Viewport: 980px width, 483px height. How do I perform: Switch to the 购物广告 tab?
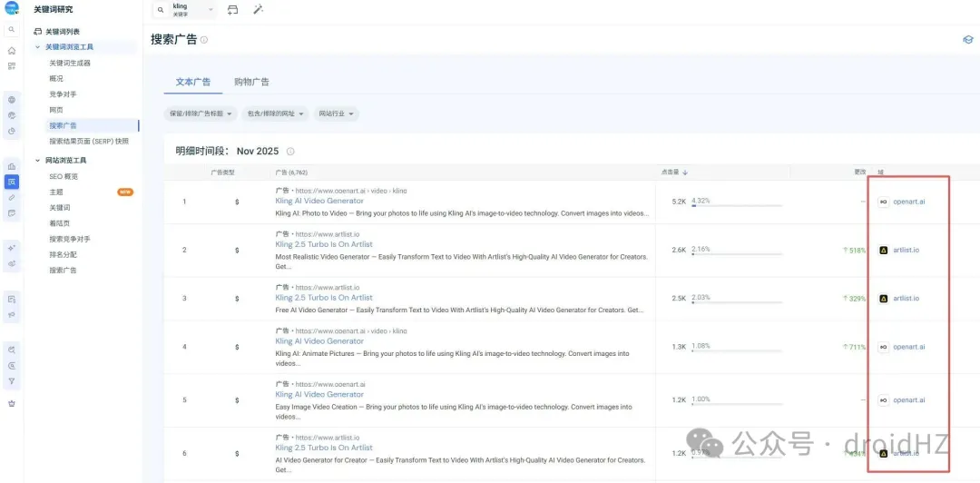click(x=251, y=82)
